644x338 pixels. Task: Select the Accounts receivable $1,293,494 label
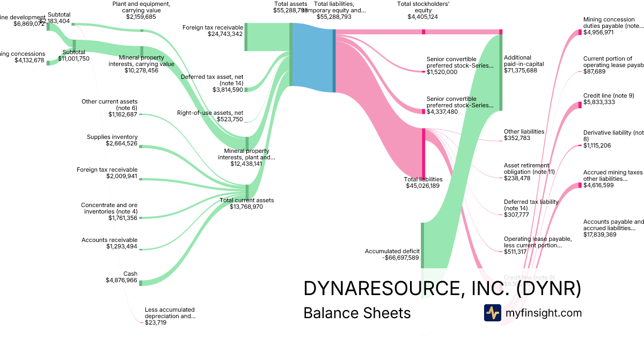pos(109,243)
